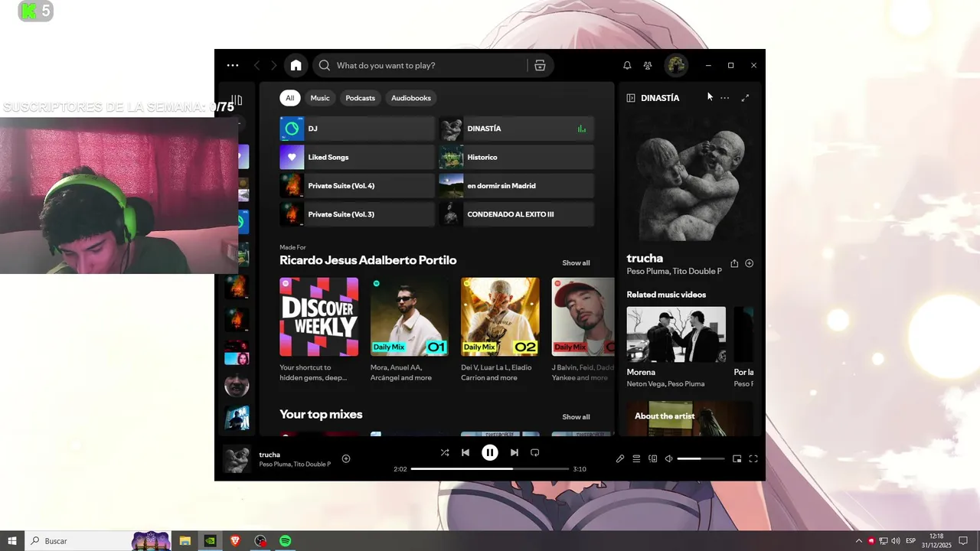Select the Music filter chip
Image resolution: width=980 pixels, height=551 pixels.
coord(320,98)
